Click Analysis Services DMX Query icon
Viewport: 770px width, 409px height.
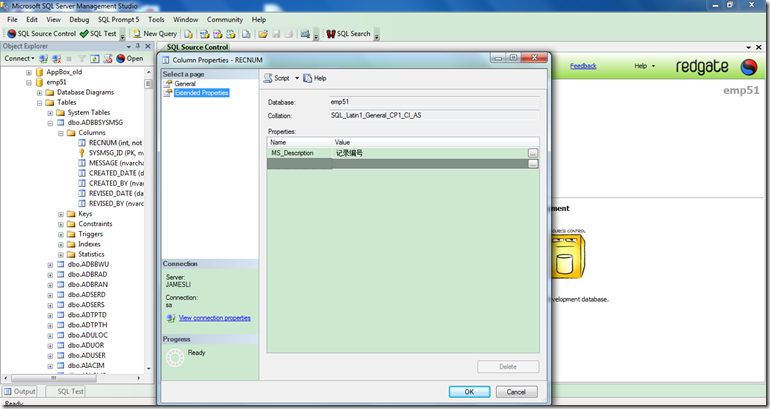click(x=218, y=34)
